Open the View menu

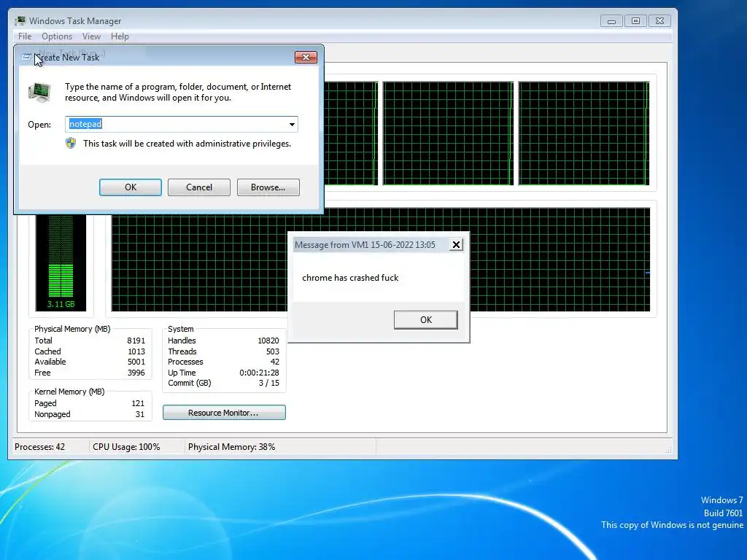coord(91,36)
